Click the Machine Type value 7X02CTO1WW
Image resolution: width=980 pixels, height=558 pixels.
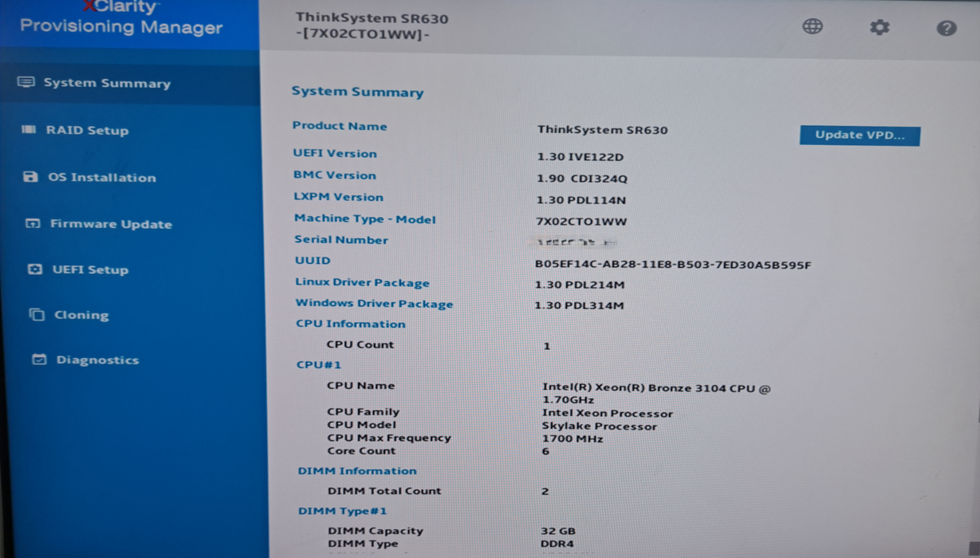581,222
